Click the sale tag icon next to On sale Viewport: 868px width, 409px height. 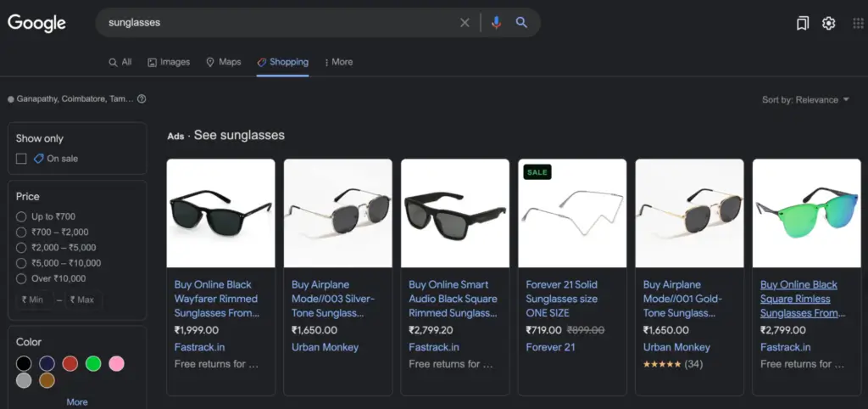pyautogui.click(x=38, y=159)
